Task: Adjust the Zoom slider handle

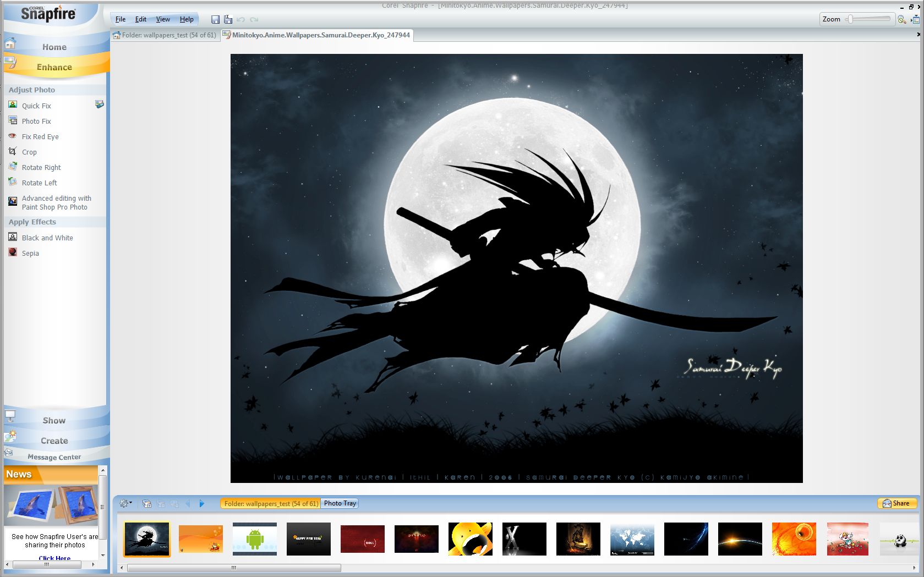Action: click(x=850, y=19)
